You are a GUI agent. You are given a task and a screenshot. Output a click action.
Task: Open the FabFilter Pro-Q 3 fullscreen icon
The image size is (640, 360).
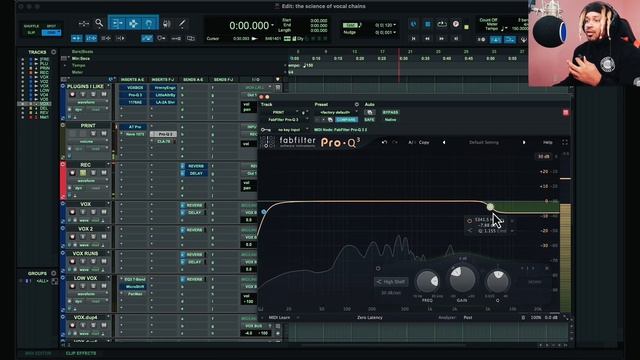(565, 142)
